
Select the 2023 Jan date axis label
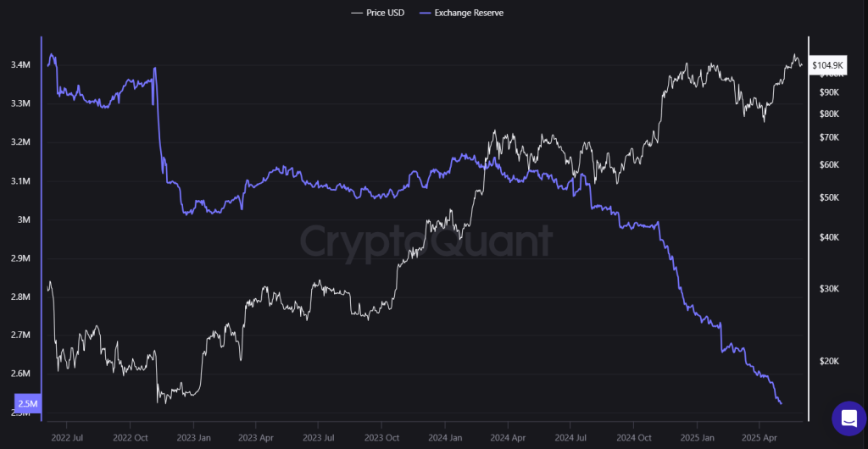pyautogui.click(x=192, y=439)
